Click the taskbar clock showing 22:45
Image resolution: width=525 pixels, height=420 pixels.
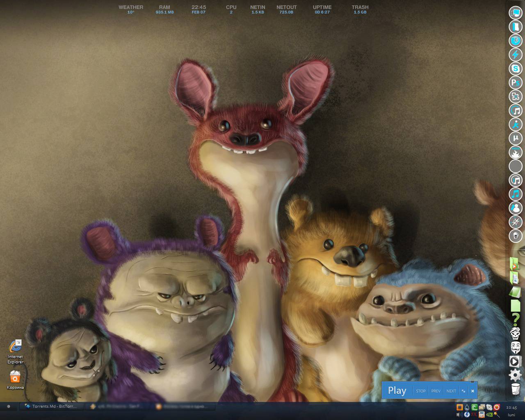(x=511, y=407)
